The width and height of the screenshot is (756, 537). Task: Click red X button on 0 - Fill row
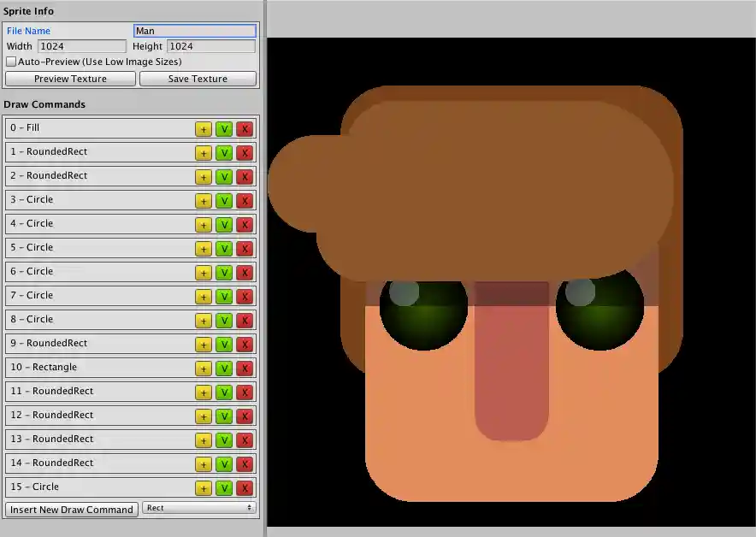click(245, 129)
